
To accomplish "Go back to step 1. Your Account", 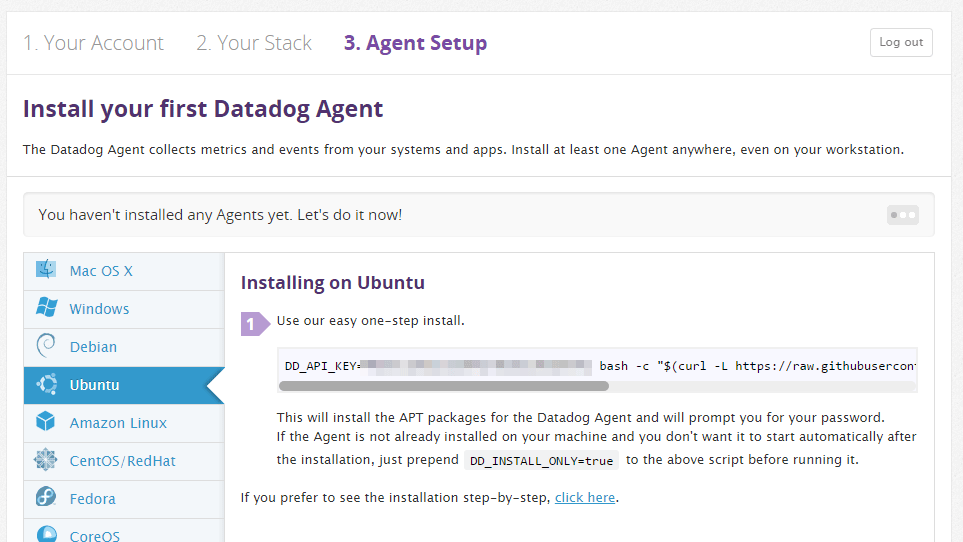I will [x=93, y=43].
